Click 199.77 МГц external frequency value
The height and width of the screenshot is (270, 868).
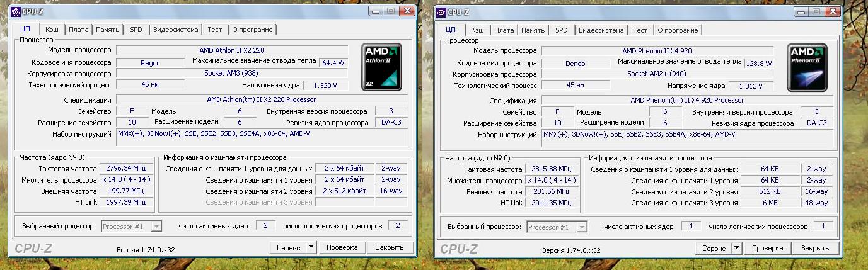(x=126, y=191)
